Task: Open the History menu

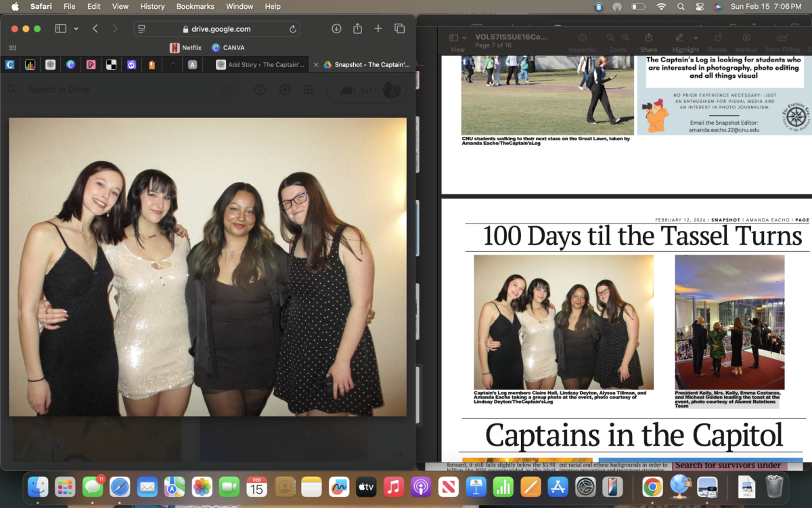Action: (x=152, y=6)
